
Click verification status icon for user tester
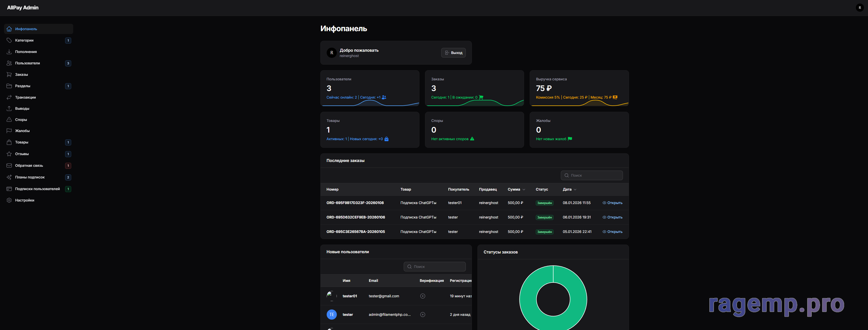pos(422,315)
